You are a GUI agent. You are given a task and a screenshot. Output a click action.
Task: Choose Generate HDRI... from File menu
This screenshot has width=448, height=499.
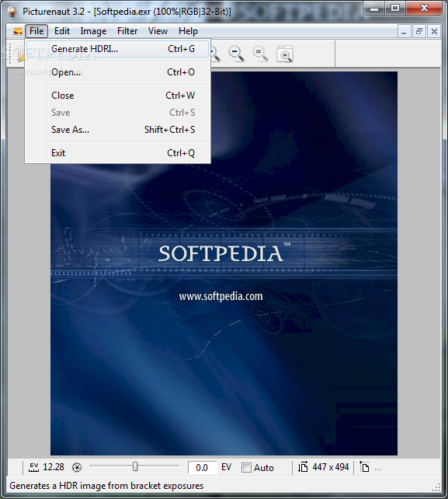coord(118,49)
